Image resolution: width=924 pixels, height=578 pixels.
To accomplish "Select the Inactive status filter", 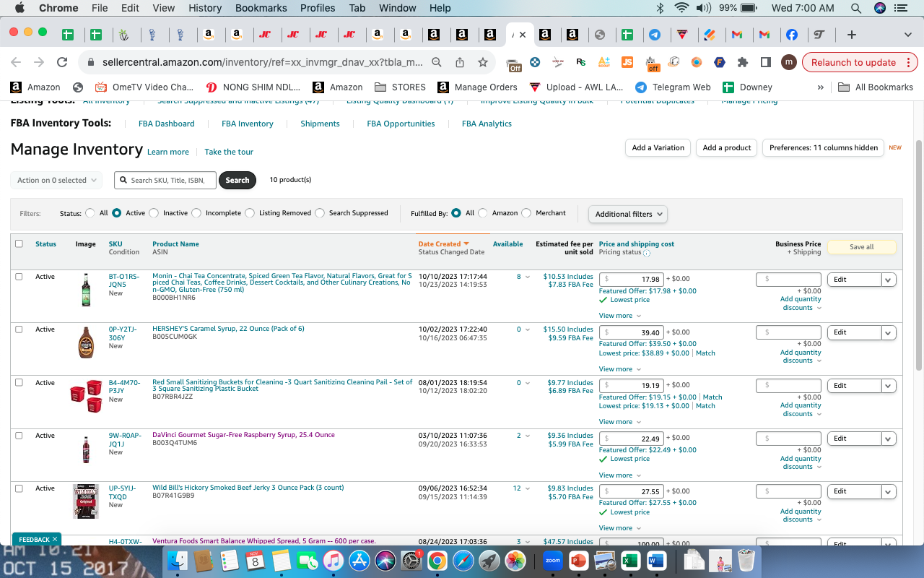I will click(153, 213).
